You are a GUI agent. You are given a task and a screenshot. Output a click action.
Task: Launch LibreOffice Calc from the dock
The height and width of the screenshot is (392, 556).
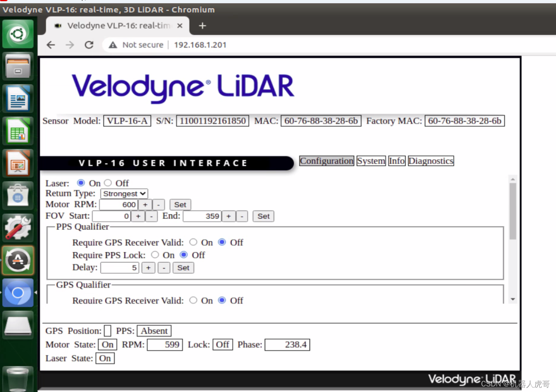pos(18,131)
